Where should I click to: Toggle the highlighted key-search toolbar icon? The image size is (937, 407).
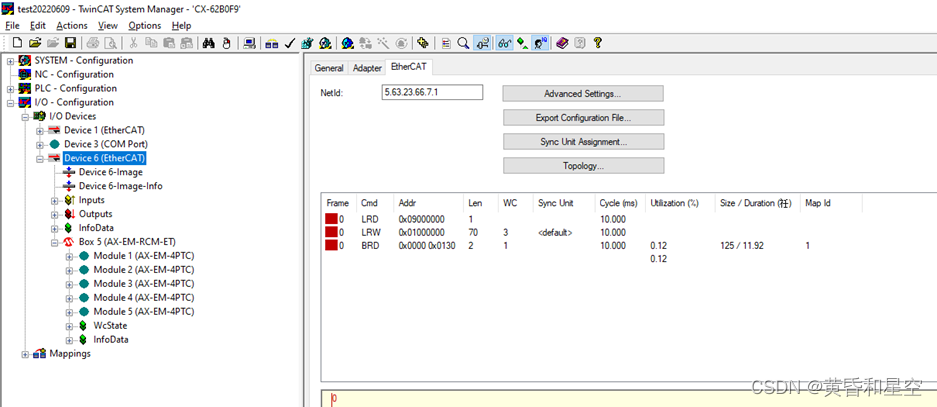483,43
